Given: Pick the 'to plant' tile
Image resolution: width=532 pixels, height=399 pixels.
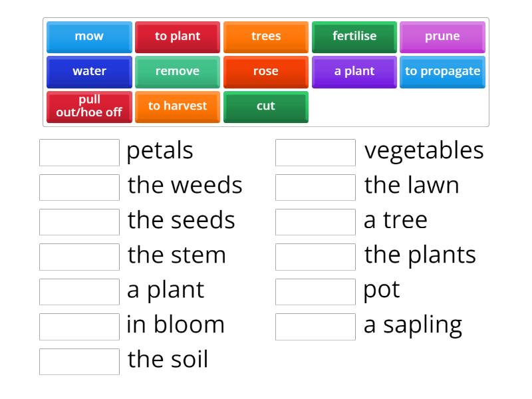Looking at the screenshot, I should tap(178, 37).
